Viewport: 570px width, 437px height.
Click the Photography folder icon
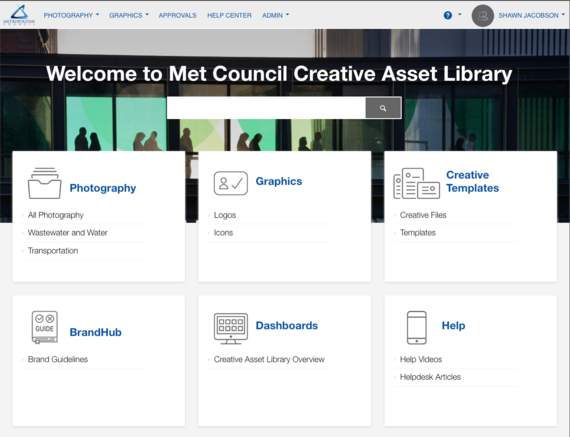click(44, 183)
